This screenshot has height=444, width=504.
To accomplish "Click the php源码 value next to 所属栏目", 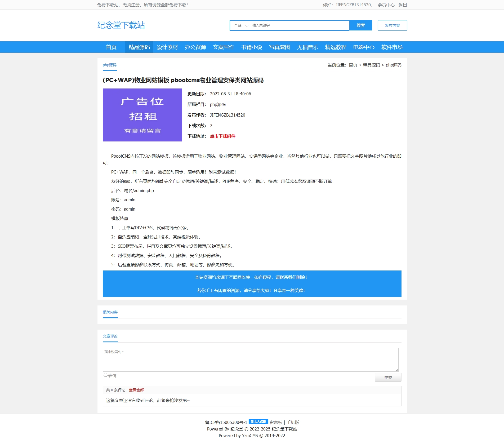I will (x=218, y=104).
